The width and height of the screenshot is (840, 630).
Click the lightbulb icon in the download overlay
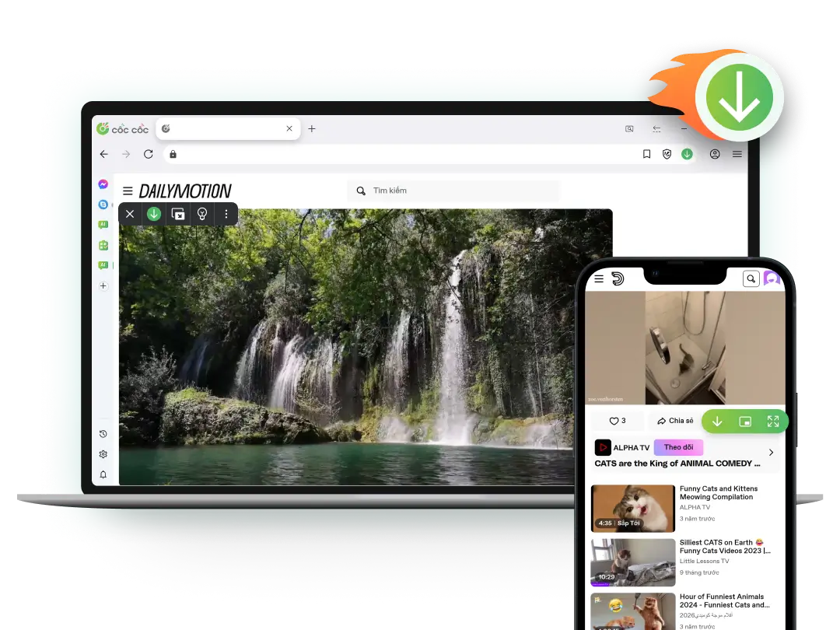click(x=202, y=214)
